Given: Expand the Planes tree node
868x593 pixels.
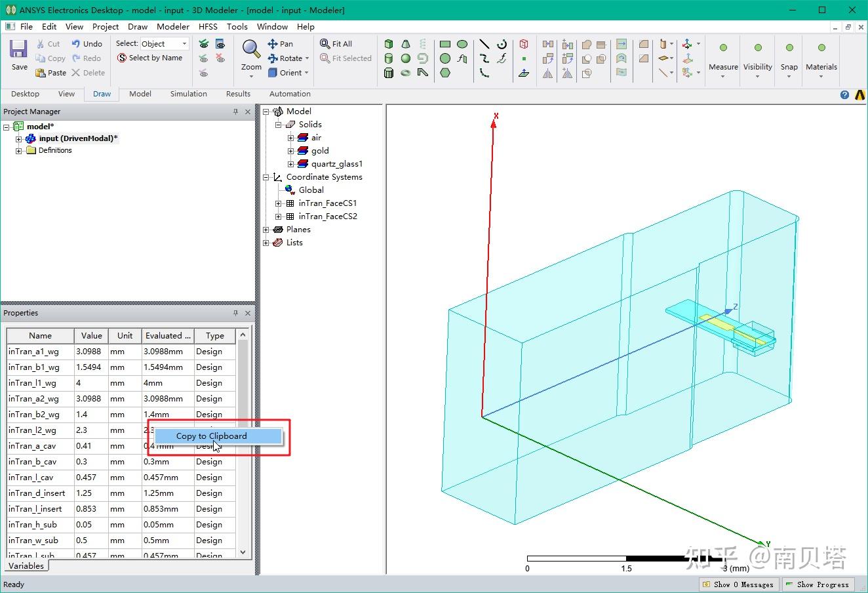Looking at the screenshot, I should pos(266,230).
